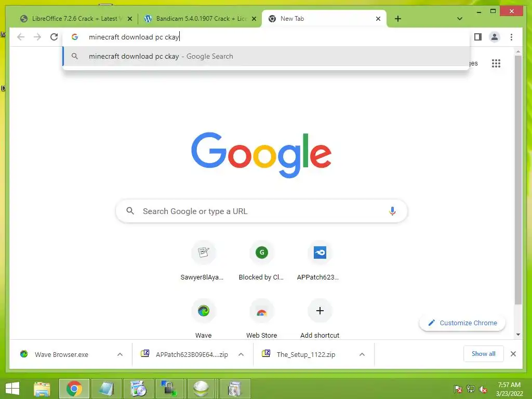The height and width of the screenshot is (399, 532).
Task: Click the muted speaker tray icon
Action: (x=483, y=389)
